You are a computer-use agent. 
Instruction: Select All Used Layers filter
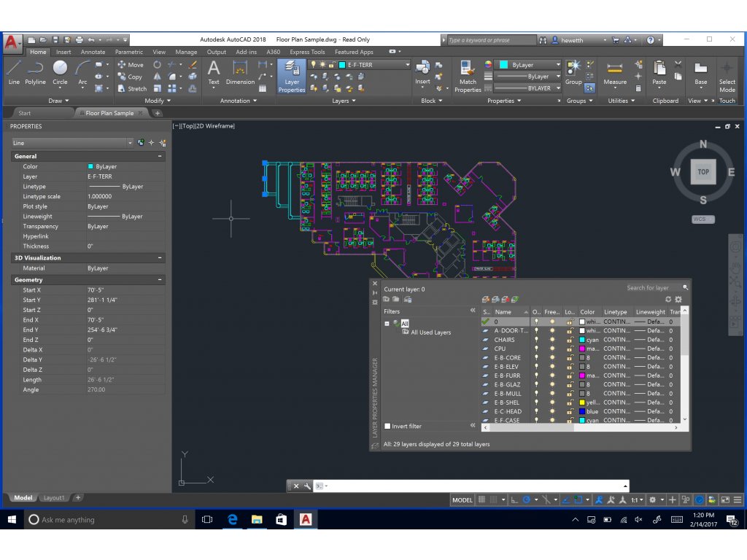coord(430,332)
